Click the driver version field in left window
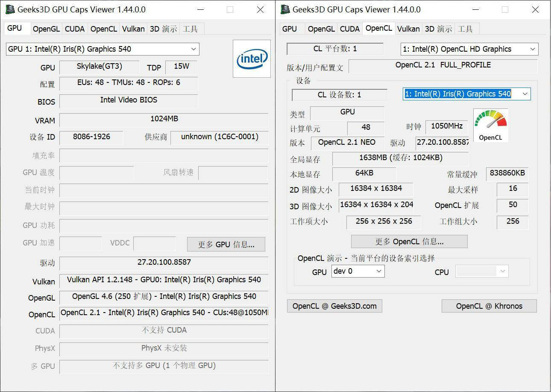This screenshot has width=551, height=392. coord(164,263)
